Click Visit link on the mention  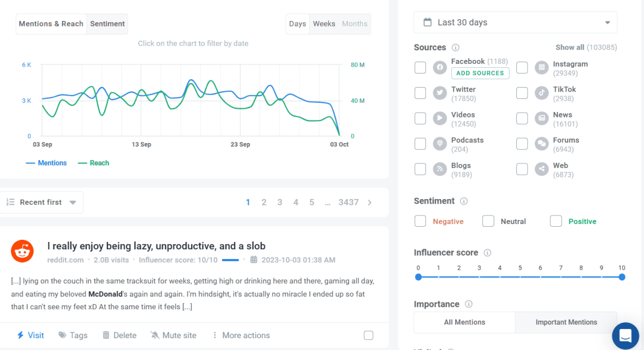pos(31,335)
